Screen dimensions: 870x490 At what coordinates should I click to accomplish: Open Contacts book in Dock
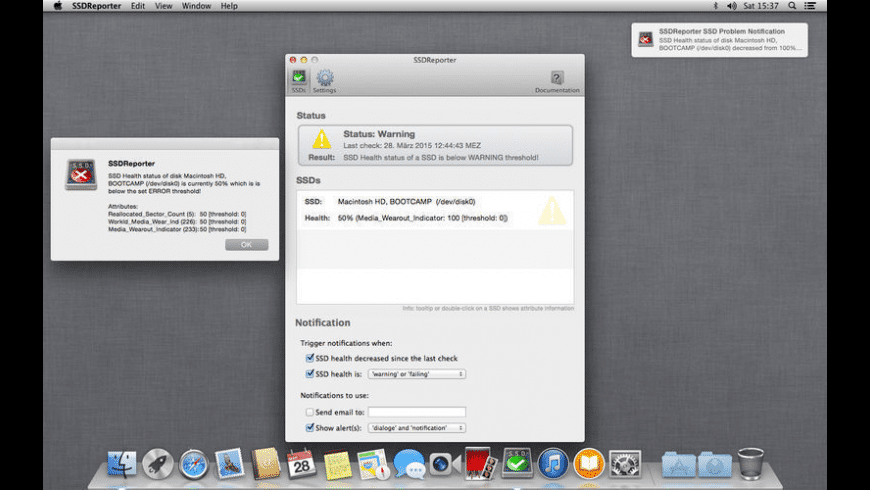(x=265, y=463)
